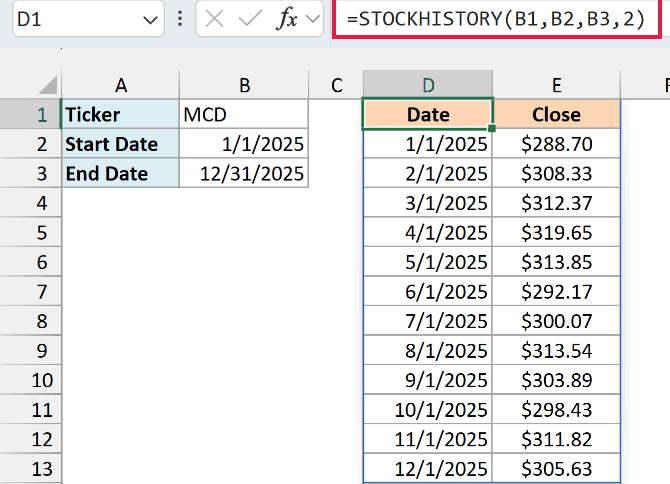670x484 pixels.
Task: Select column C header
Action: pyautogui.click(x=336, y=85)
